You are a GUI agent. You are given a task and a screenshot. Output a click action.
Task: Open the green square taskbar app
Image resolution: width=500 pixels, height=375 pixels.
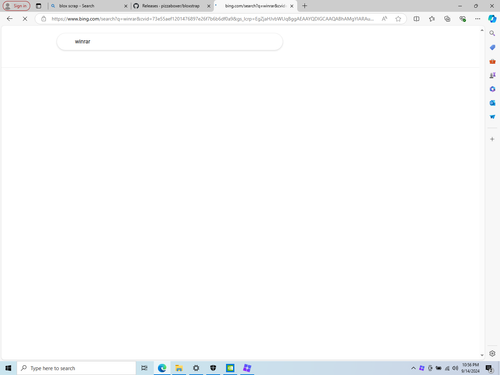[x=230, y=368]
